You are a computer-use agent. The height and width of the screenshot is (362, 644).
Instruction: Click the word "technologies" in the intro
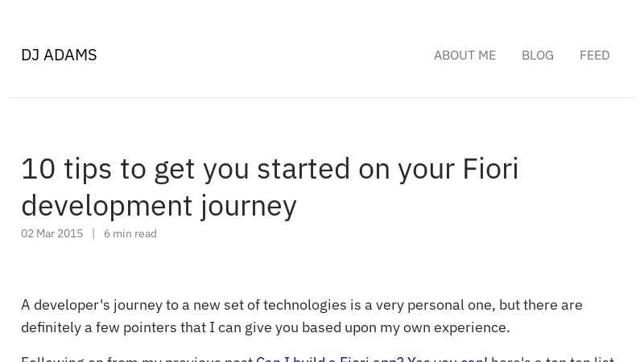coord(304,305)
